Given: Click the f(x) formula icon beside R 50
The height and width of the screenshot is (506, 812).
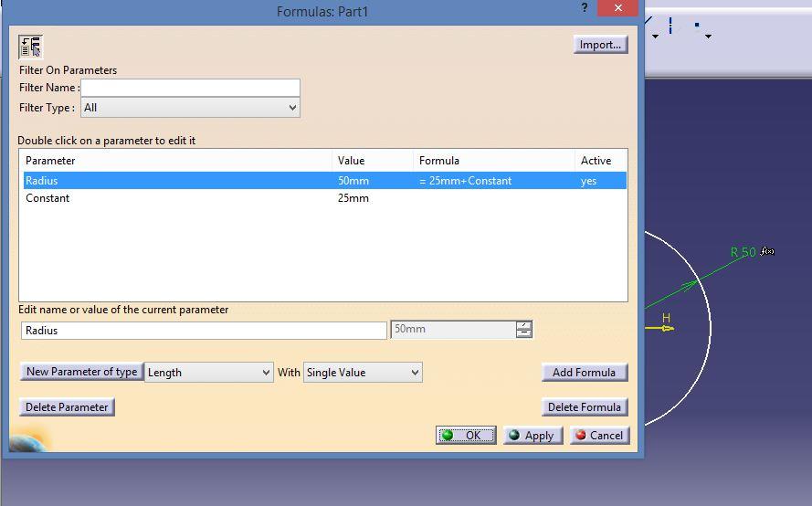Looking at the screenshot, I should (x=767, y=252).
